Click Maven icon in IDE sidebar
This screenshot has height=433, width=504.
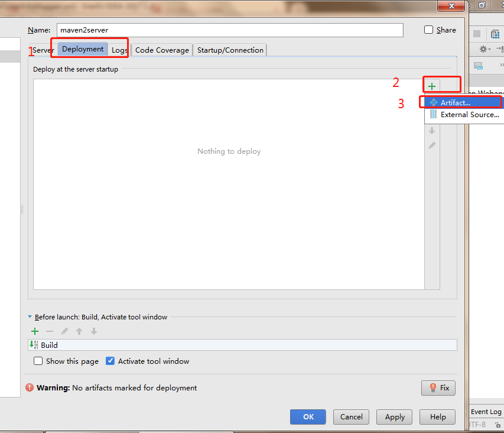pyautogui.click(x=478, y=66)
